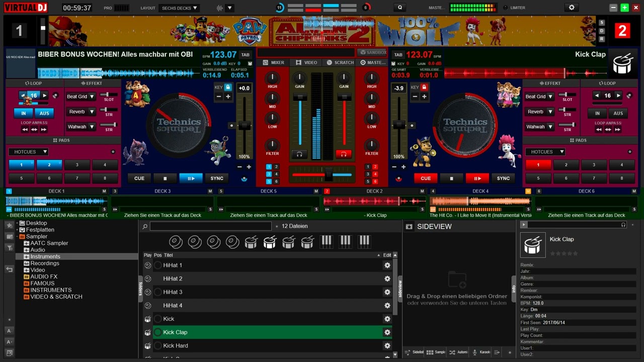
Task: Open gear settings for Kick Clap
Action: tap(387, 332)
